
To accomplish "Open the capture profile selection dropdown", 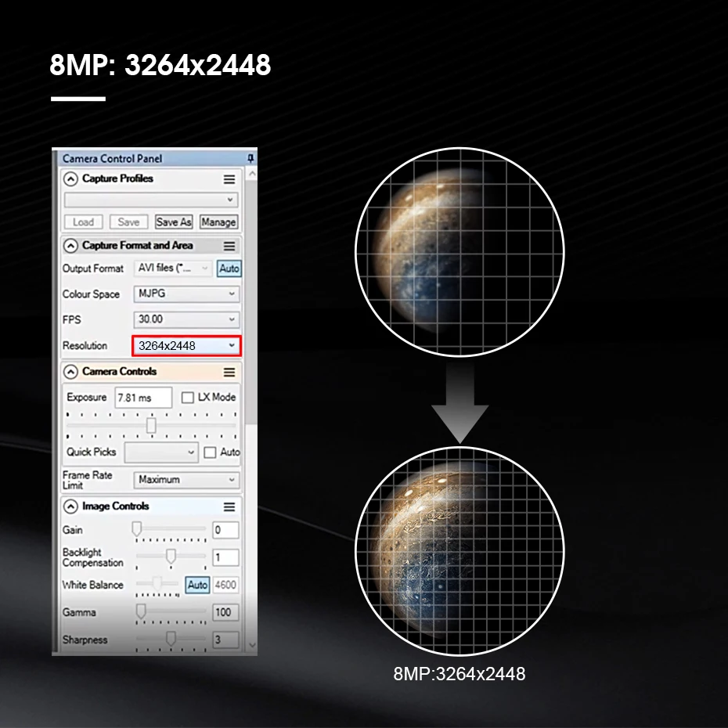I will (151, 200).
